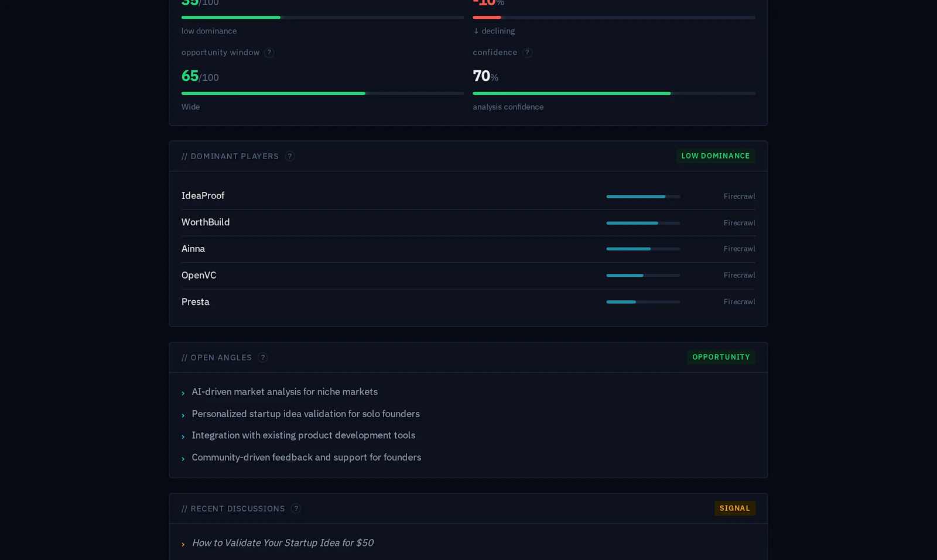Click the WorthBuild dominance bar

643,223
